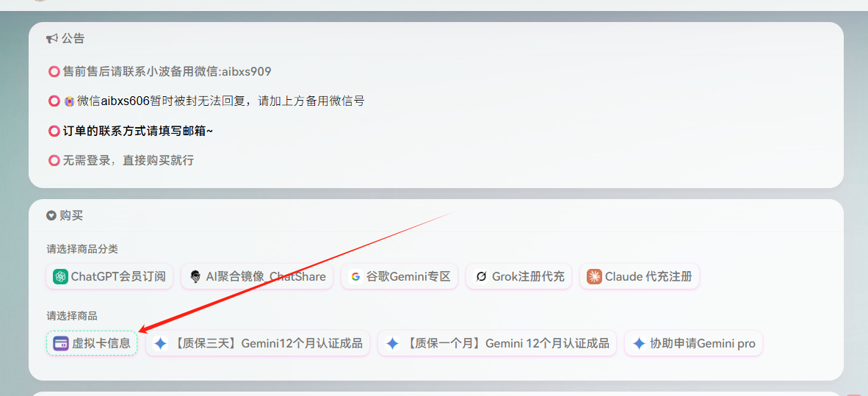
Task: Pick 【质保一个月】Gemini 12个月认证成品 product
Action: [x=497, y=343]
